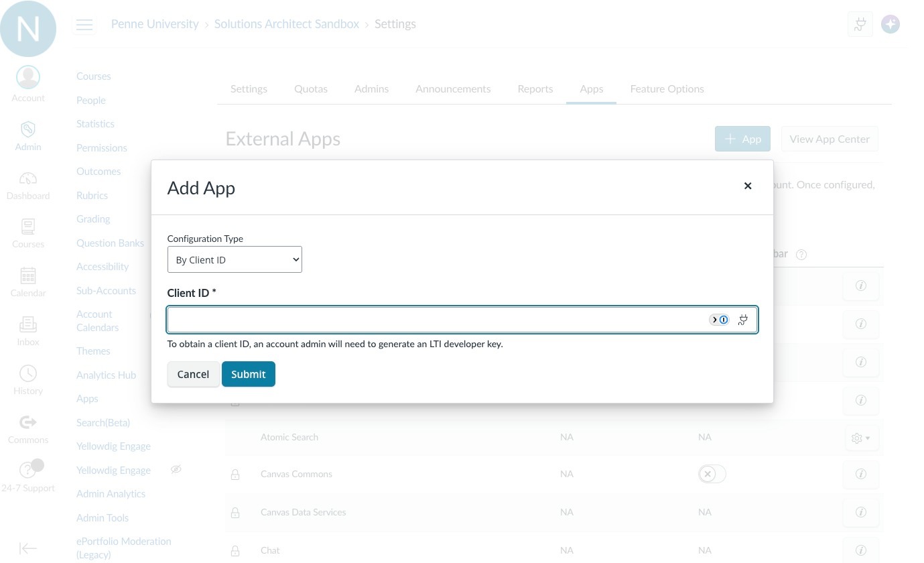Open Search(Beta) link
This screenshot has height=563, width=924.
[103, 423]
